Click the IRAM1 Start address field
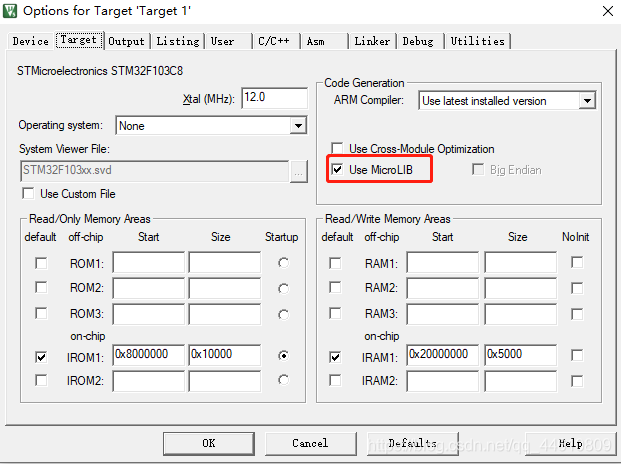The width and height of the screenshot is (621, 464). point(442,355)
